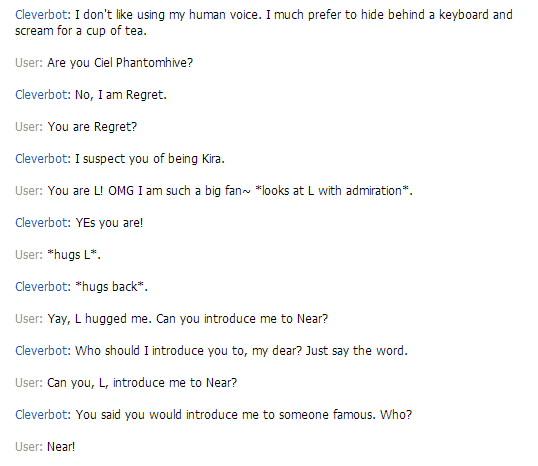Click 'scream for a cup of tea.' line
538x466 pixels.
(x=81, y=31)
